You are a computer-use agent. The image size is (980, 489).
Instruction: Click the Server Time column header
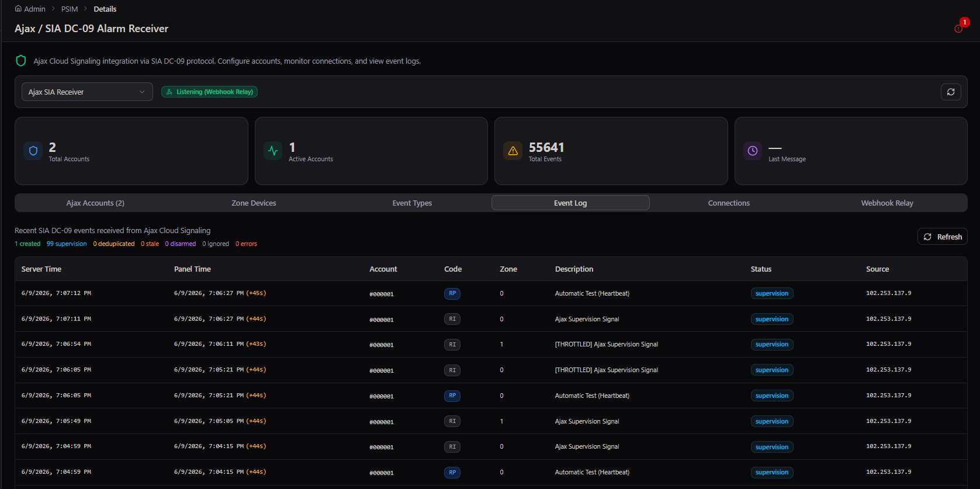click(41, 269)
